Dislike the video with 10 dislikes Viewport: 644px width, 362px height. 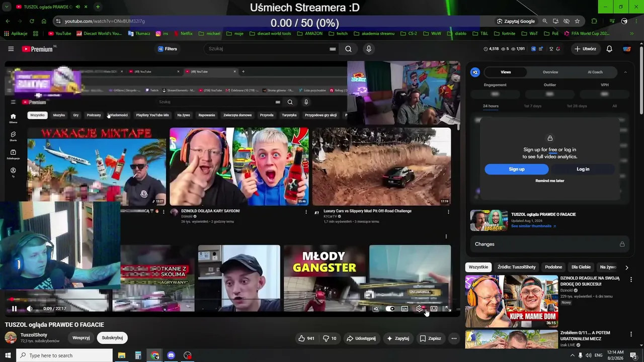click(330, 338)
